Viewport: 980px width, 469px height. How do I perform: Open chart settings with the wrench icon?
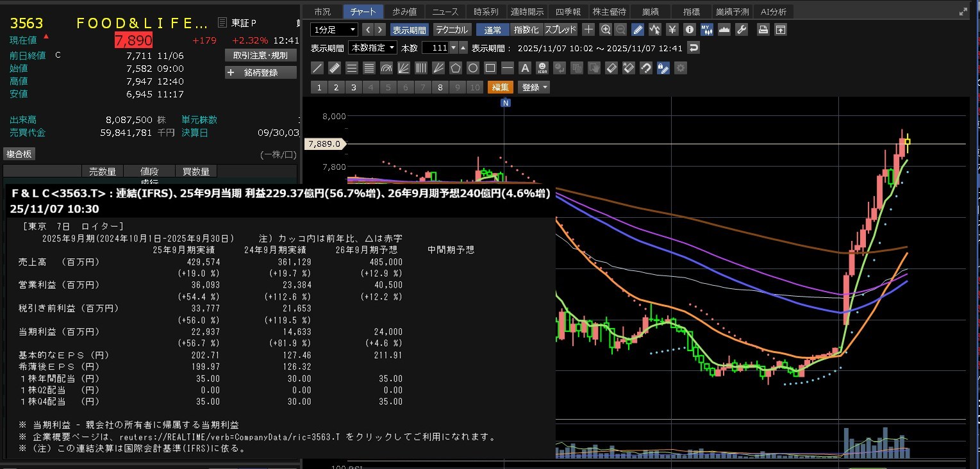click(742, 29)
